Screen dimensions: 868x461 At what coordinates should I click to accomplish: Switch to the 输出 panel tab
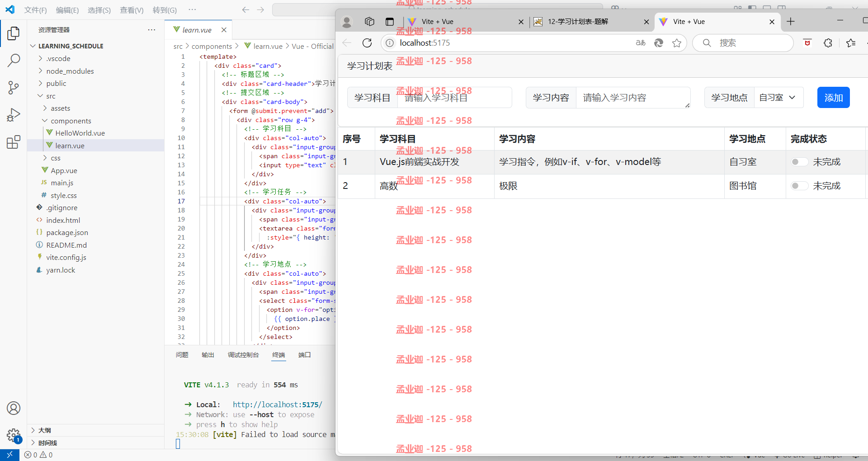click(208, 355)
